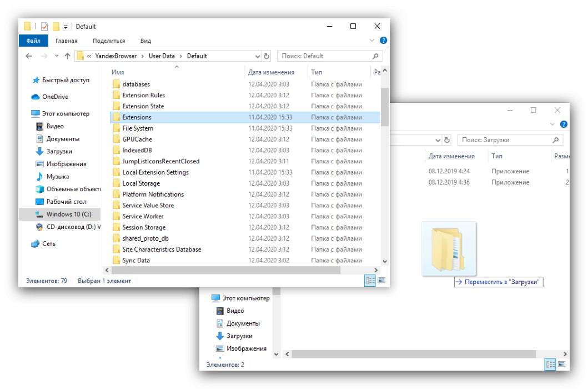Viewport: 588px width, 389px height.
Task: Select the Local Storage folder
Action: click(x=141, y=183)
